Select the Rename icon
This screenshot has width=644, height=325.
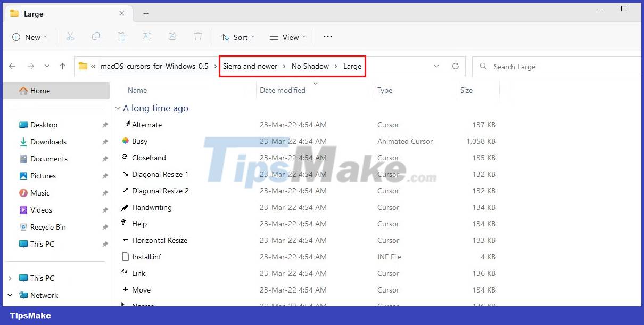[x=147, y=36]
